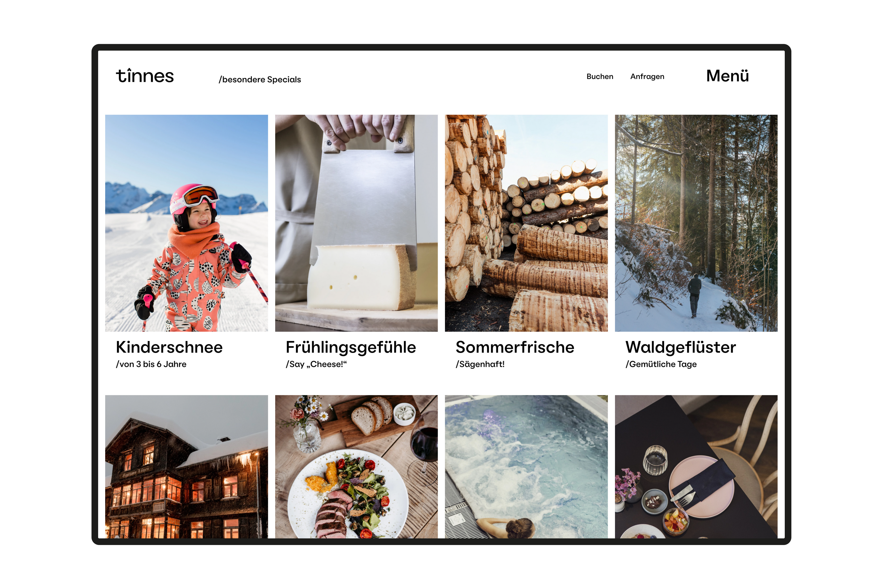Open the salad plate photo
This screenshot has height=588, width=882.
[x=356, y=467]
